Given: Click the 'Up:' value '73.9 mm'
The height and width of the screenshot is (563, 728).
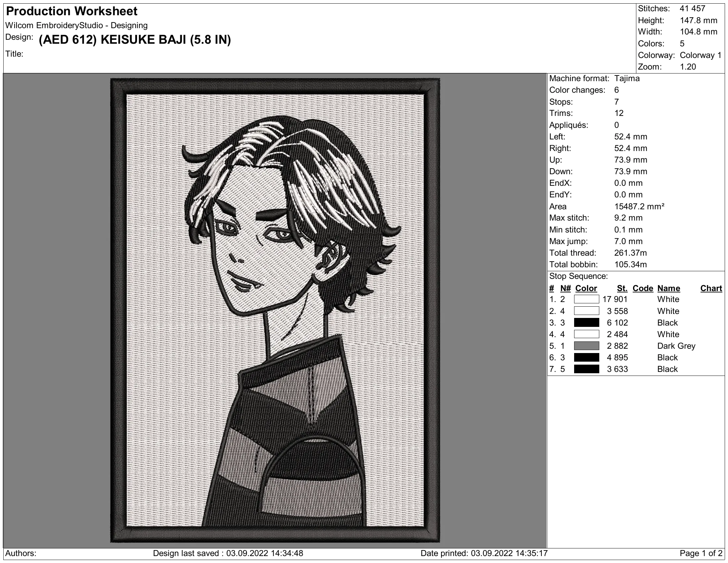Looking at the screenshot, I should click(631, 160).
